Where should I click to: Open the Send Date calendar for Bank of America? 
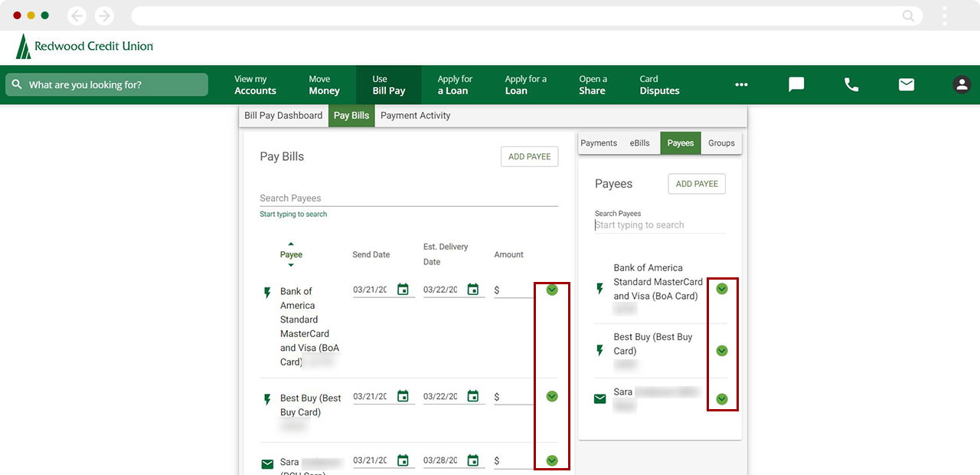403,290
